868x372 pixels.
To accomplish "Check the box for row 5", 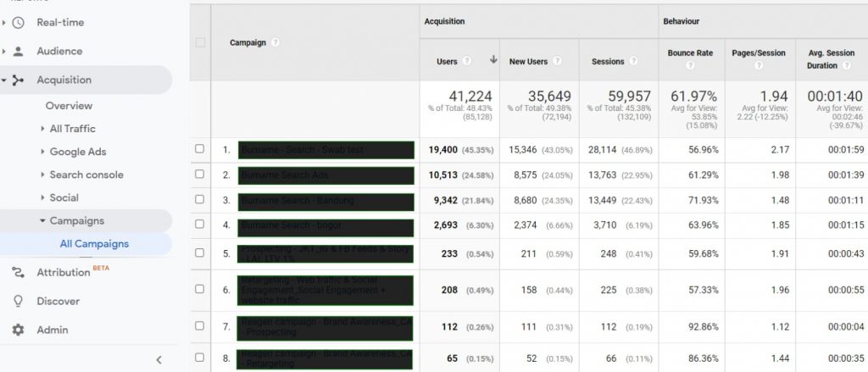I will (x=200, y=253).
